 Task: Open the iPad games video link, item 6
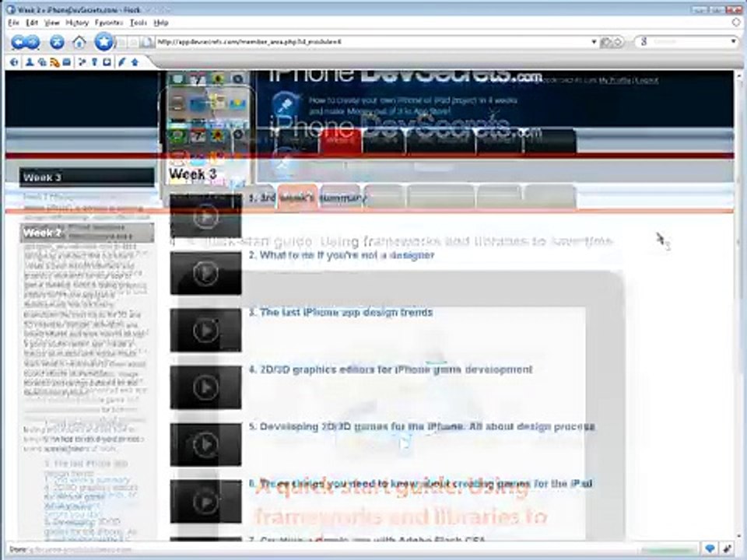(x=421, y=484)
